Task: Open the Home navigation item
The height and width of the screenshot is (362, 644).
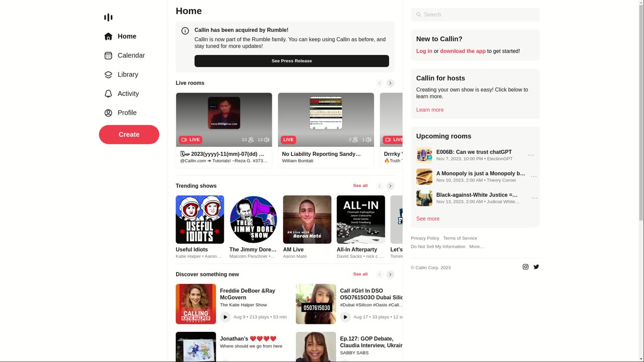Action: pos(121,36)
